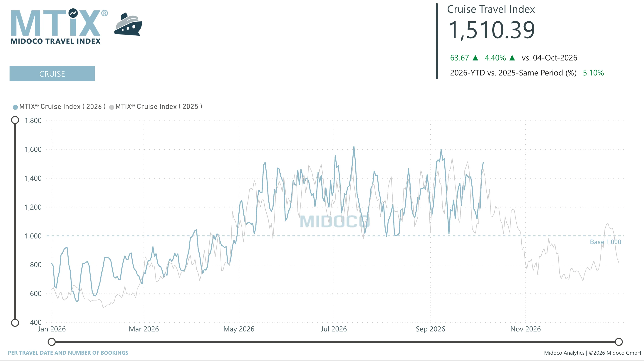
Task: Click the 1,800 y-axis label
Action: point(33,121)
